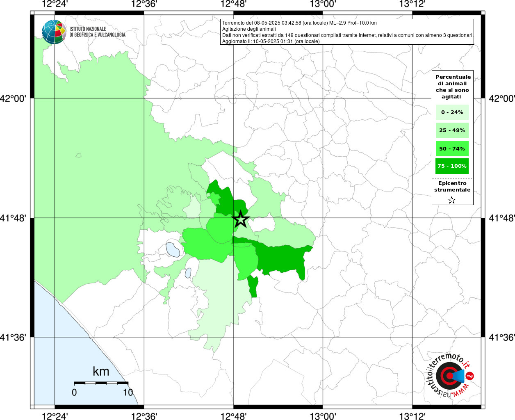Click the bottom axis label 13°12'
Image resolution: width=515 pixels, height=420 pixels.
(x=412, y=416)
